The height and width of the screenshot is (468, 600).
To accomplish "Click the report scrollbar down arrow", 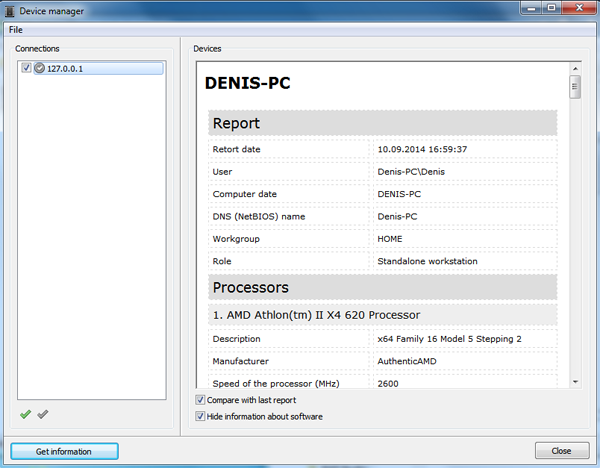I will point(575,382).
